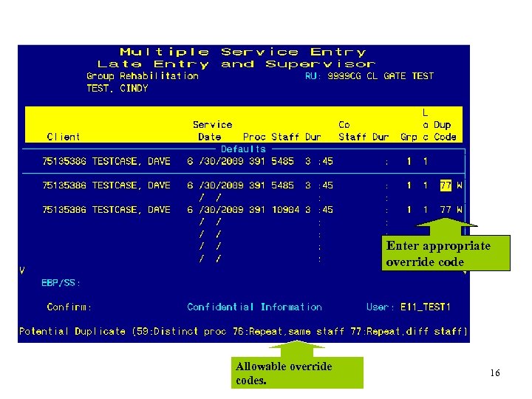
Task: Click the Potential Duplicate message line
Action: point(243,331)
